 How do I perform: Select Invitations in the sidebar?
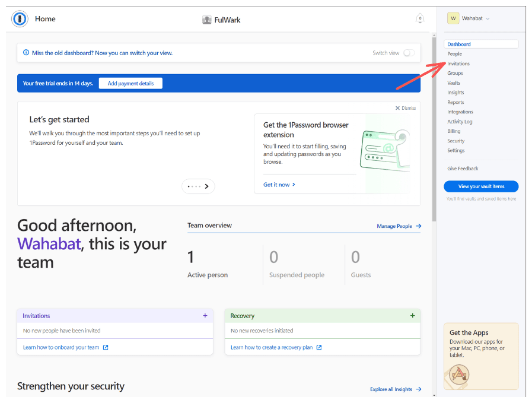458,64
